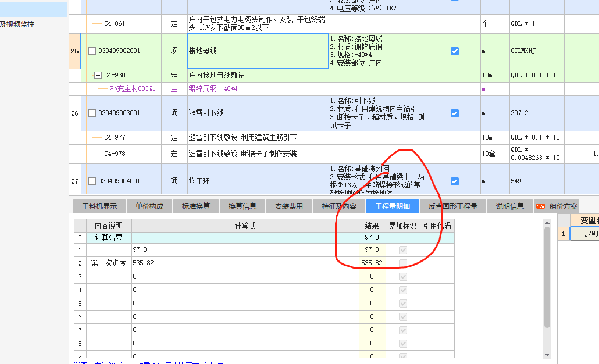Click the 97.8 formula cell in row 1
599x364 pixels.
245,250
